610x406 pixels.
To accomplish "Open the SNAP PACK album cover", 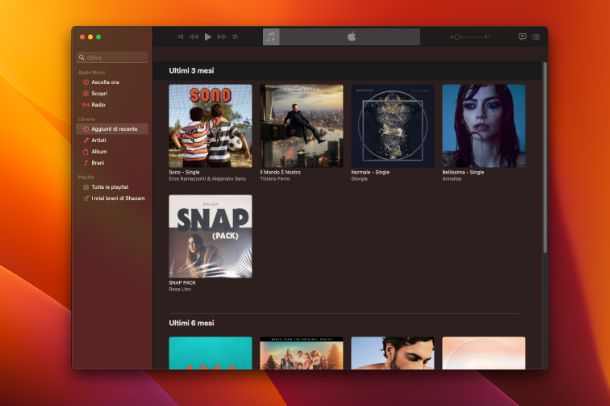I will (x=210, y=236).
